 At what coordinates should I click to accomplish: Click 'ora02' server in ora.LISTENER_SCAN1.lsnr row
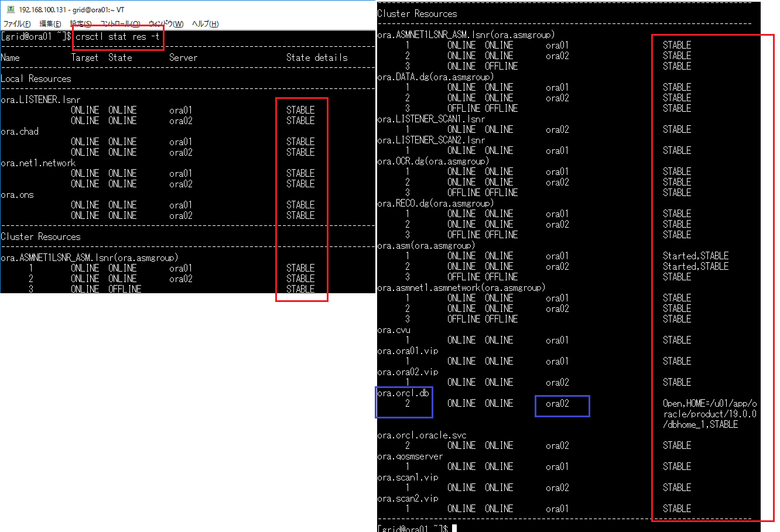[557, 129]
